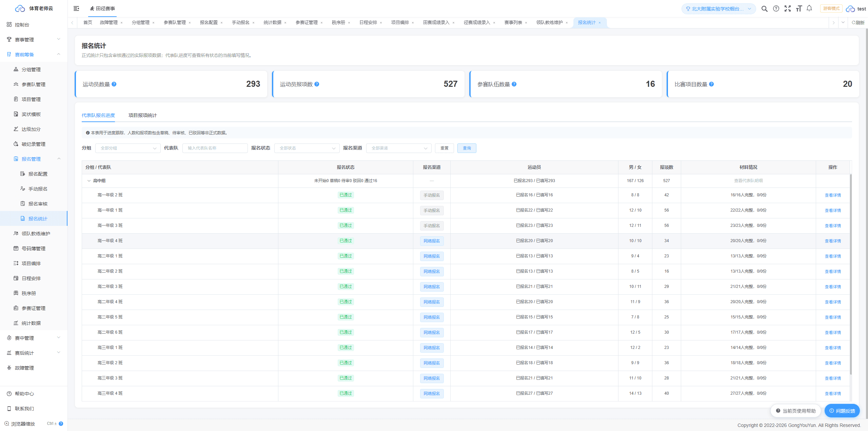Focus the 代表队 name input field
The width and height of the screenshot is (868, 431).
(215, 148)
